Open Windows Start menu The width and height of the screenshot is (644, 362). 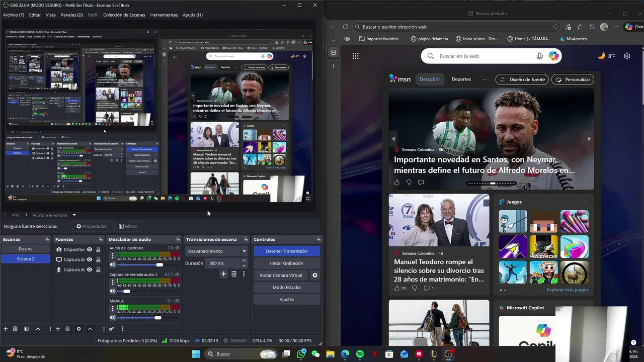coord(196,354)
